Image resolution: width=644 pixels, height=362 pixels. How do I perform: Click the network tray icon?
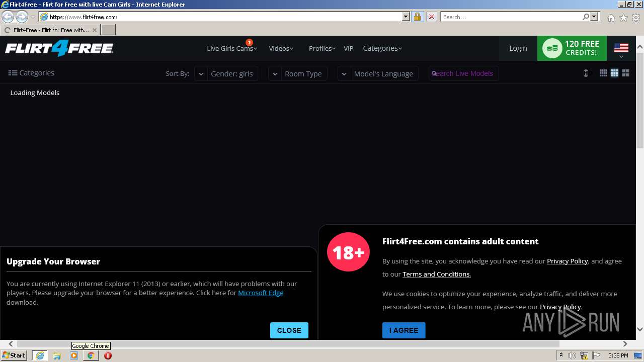584,355
